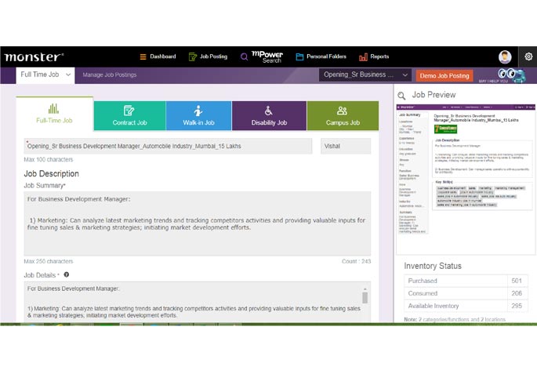Viewport: 537px width, 392px height.
Task: Expand the Opening_Sr Business dropdown
Action: (365, 74)
